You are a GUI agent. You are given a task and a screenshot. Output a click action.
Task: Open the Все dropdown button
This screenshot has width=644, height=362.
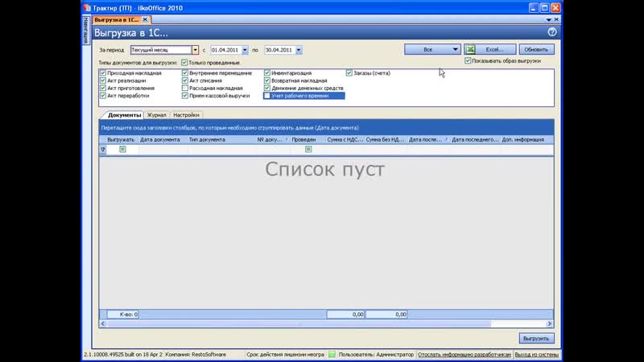tap(455, 49)
